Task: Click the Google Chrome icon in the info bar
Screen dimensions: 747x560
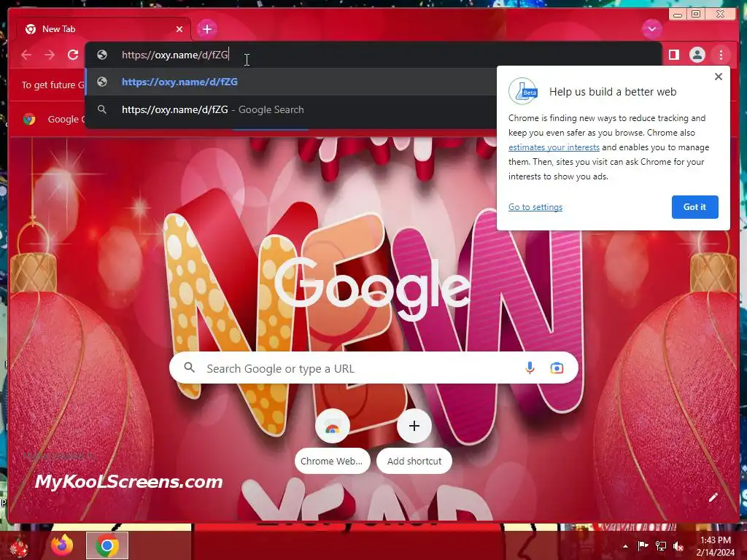Action: coord(29,119)
